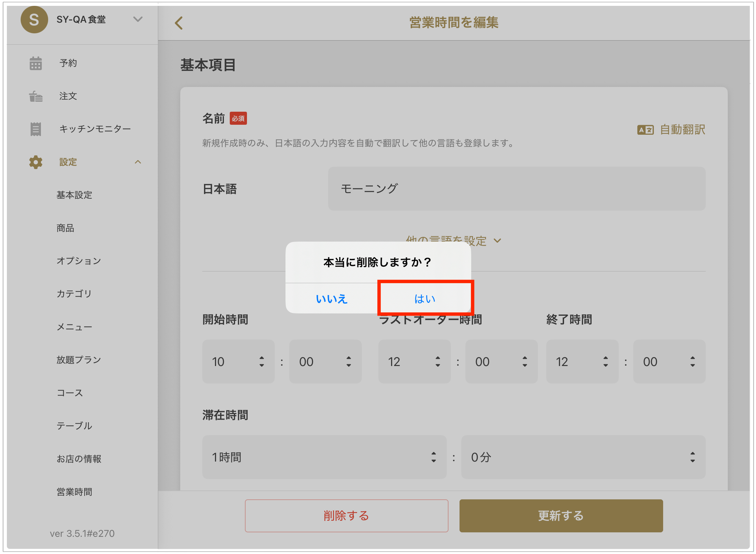Viewport: 756px width, 554px height.
Task: Open 基本設定 in sidebar
Action: pos(74,195)
